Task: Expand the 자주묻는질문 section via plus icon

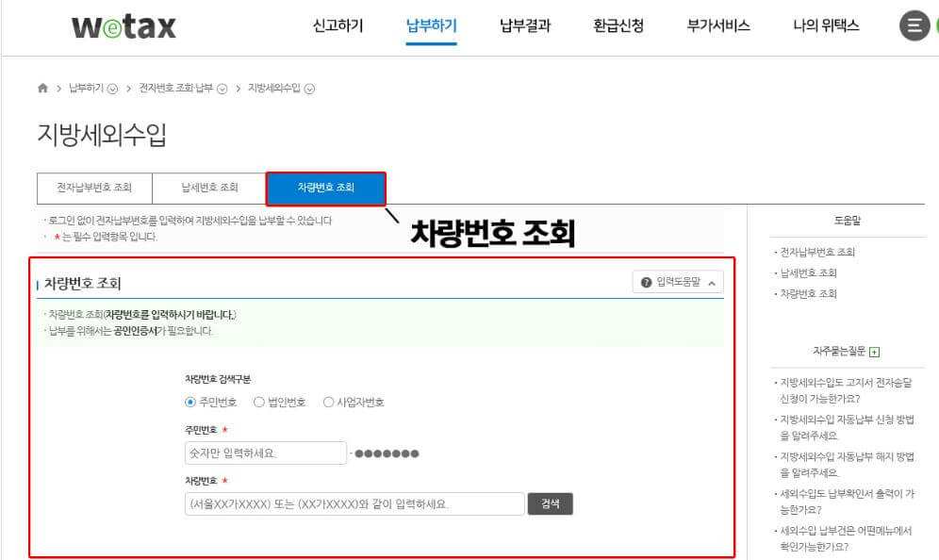Action: click(872, 350)
